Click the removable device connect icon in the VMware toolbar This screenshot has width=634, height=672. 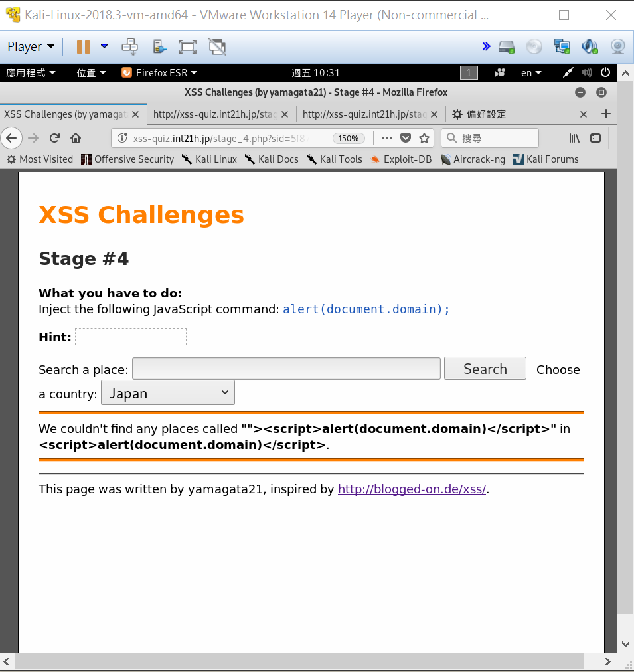[159, 46]
